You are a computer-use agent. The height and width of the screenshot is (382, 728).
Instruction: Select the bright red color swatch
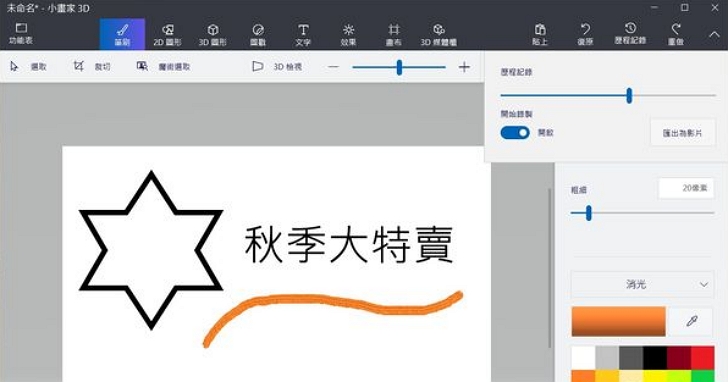702,358
